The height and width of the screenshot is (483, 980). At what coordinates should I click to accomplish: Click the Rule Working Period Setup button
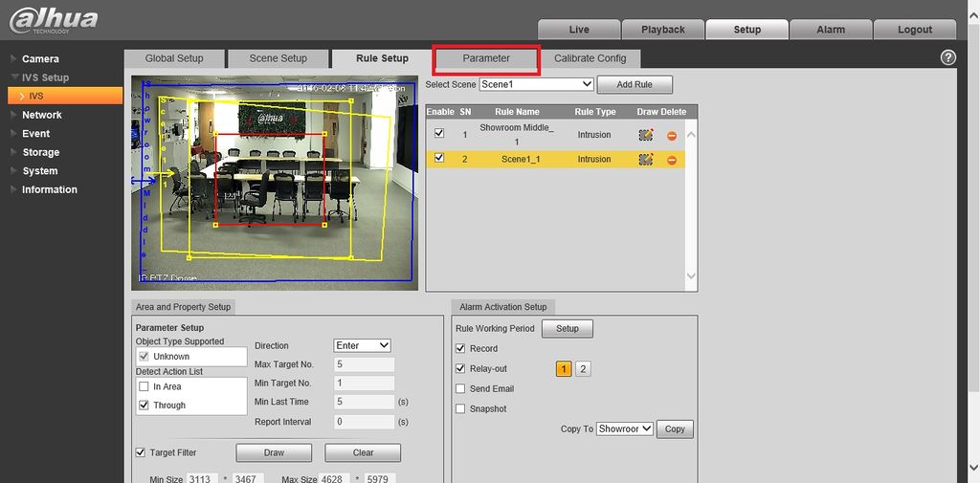point(567,329)
